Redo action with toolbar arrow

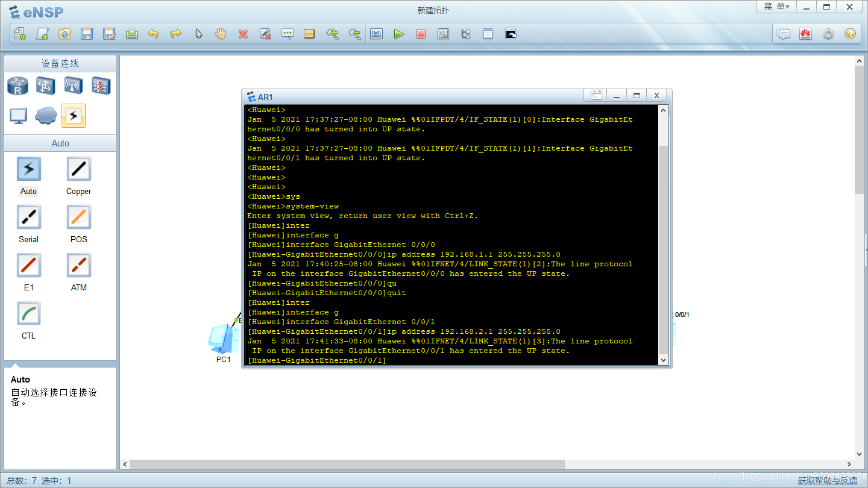pos(176,34)
